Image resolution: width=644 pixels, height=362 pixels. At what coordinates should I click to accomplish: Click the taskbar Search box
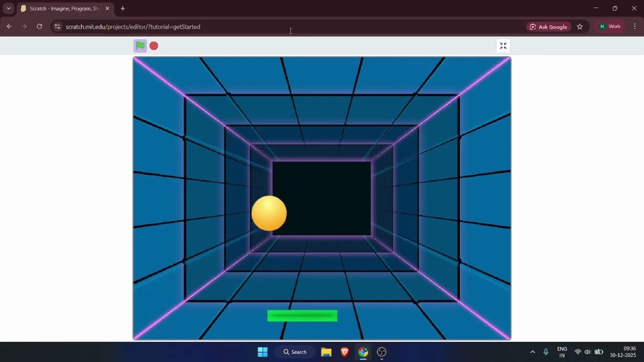[x=295, y=352]
